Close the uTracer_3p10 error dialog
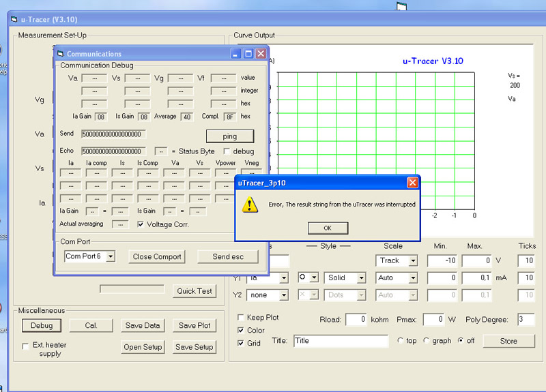Image resolution: width=546 pixels, height=392 pixels. 412,183
